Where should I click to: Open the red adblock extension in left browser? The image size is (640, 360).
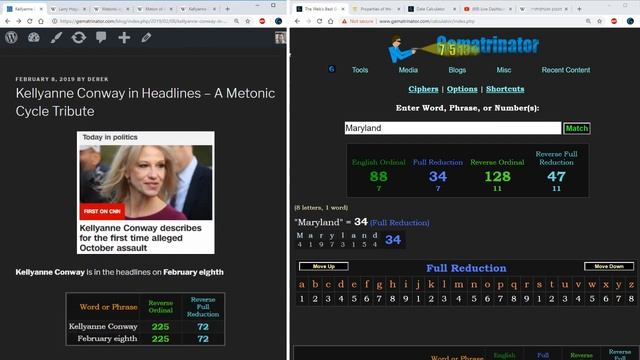(262, 21)
